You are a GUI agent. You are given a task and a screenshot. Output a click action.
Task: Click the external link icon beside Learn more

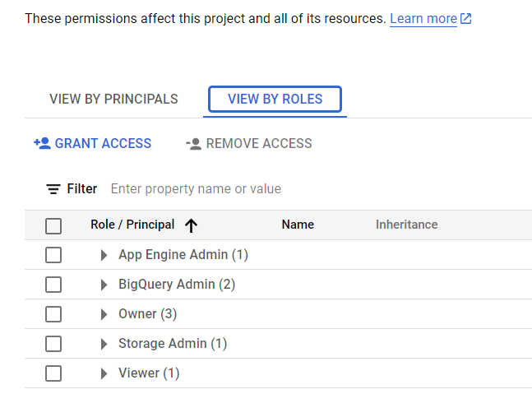466,18
